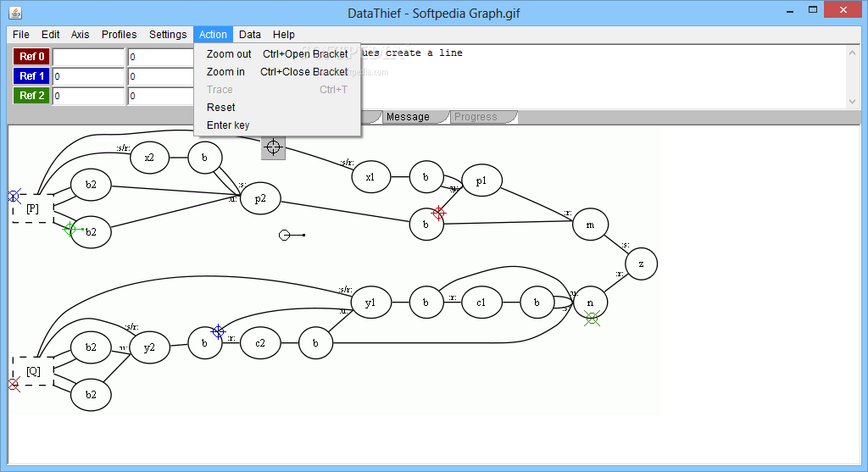Click node p1 in the graph

(x=481, y=180)
